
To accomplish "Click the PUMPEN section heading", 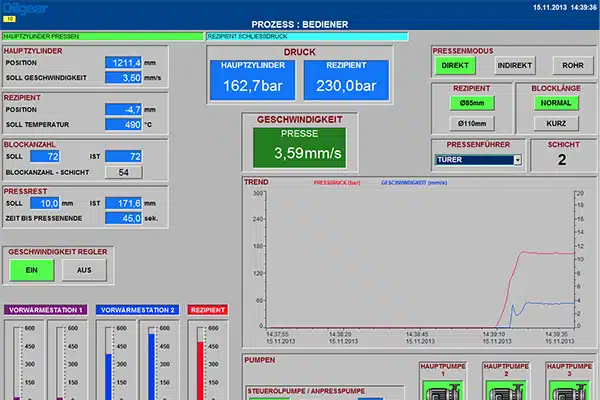I will pyautogui.click(x=260, y=360).
